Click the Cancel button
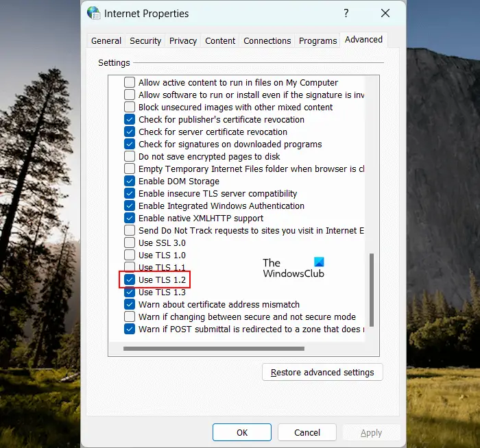This screenshot has height=448, width=480. tap(307, 432)
